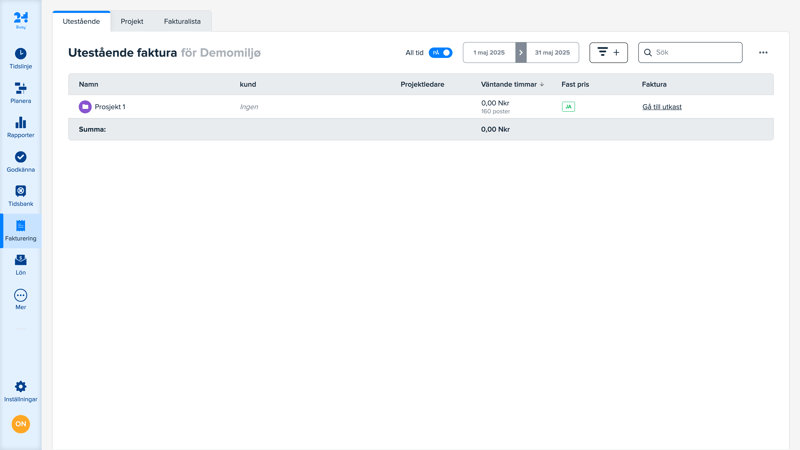Screen dimensions: 800x450
Task: Switch to the Fakturalista tab
Action: 182,21
